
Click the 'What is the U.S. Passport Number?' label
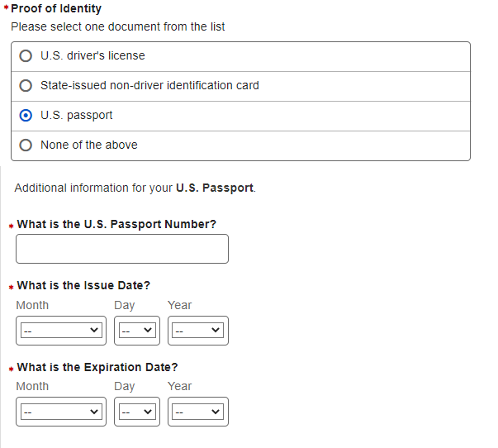[116, 224]
